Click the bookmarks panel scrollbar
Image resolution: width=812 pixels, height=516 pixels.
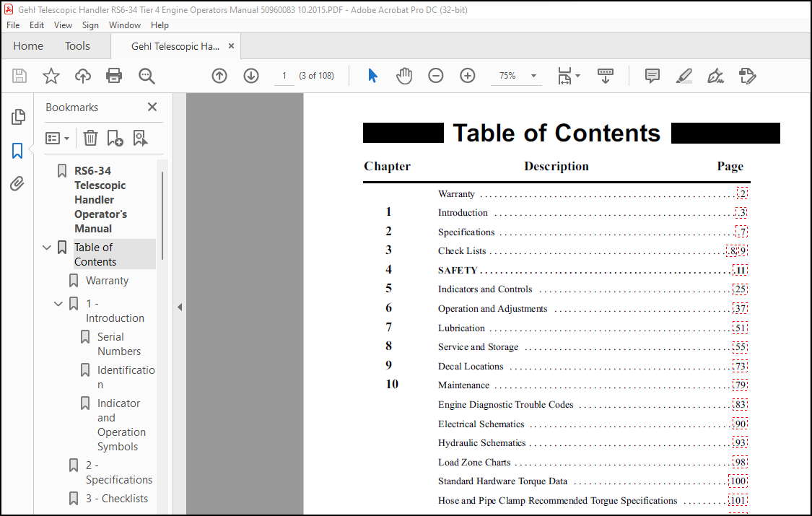(x=162, y=216)
